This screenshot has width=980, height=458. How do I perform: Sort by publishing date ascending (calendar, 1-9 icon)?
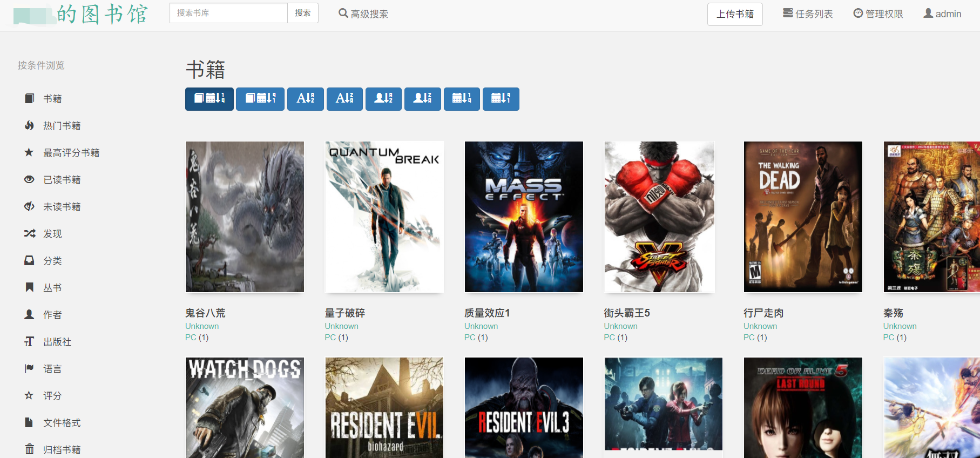(x=462, y=99)
